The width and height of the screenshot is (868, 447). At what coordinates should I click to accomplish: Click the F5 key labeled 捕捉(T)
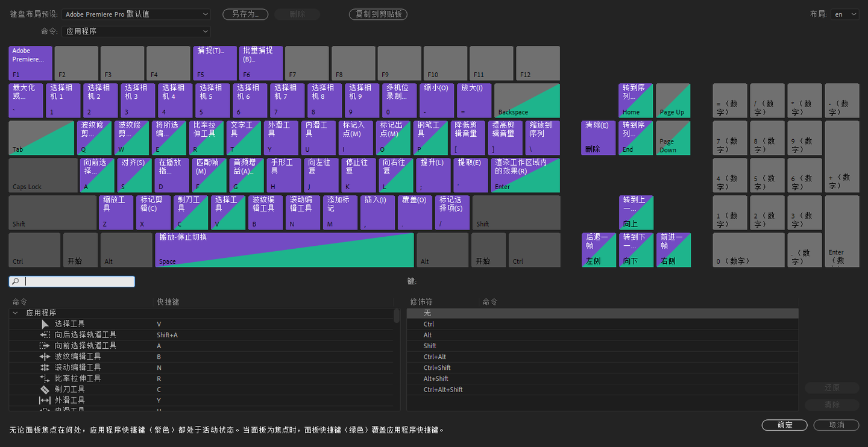point(215,63)
